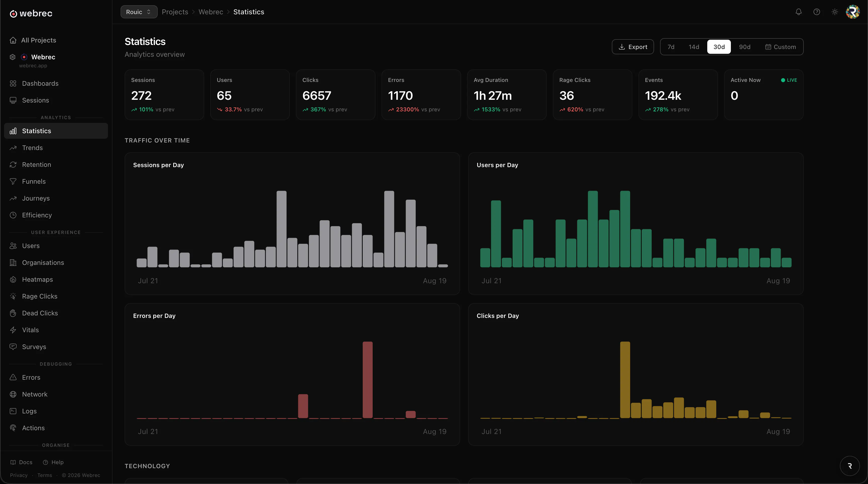Click the Network globe icon
The image size is (868, 484).
click(13, 395)
